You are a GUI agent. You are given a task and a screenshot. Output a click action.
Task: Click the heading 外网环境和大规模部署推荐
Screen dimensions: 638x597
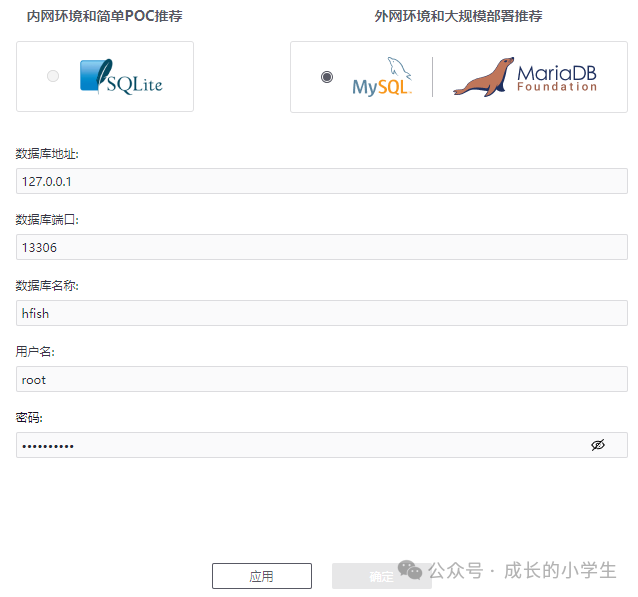(458, 16)
